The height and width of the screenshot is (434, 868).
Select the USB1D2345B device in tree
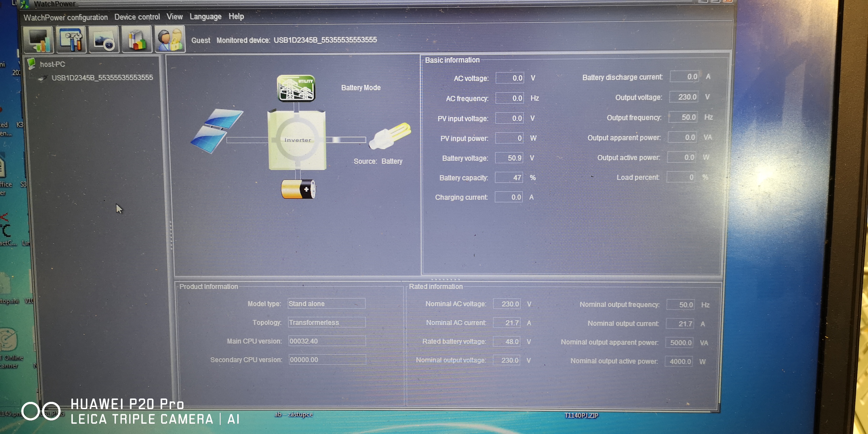[x=102, y=78]
